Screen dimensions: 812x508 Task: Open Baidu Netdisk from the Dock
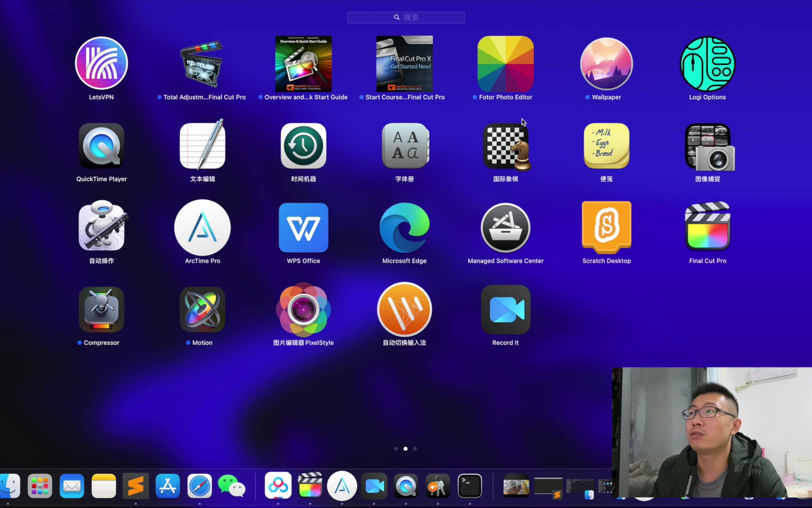click(x=278, y=485)
